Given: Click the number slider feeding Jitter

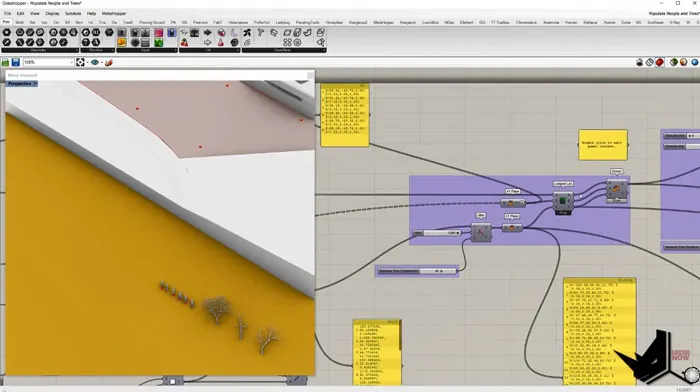Looking at the screenshot, I should coord(437,233).
